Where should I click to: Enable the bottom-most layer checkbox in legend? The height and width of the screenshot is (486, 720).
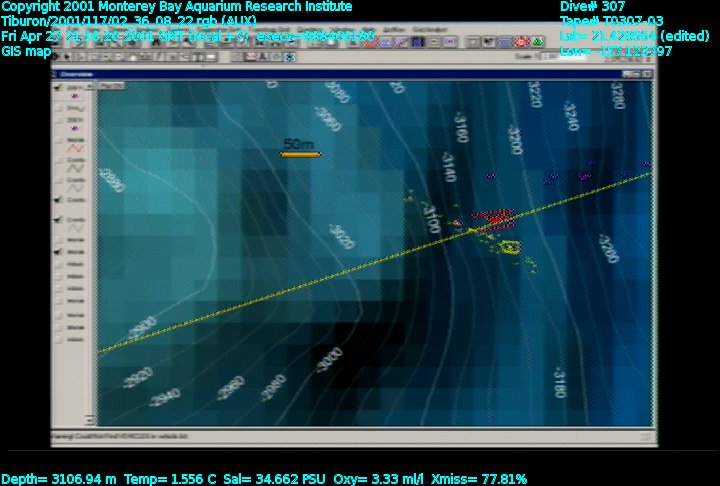tap(58, 340)
